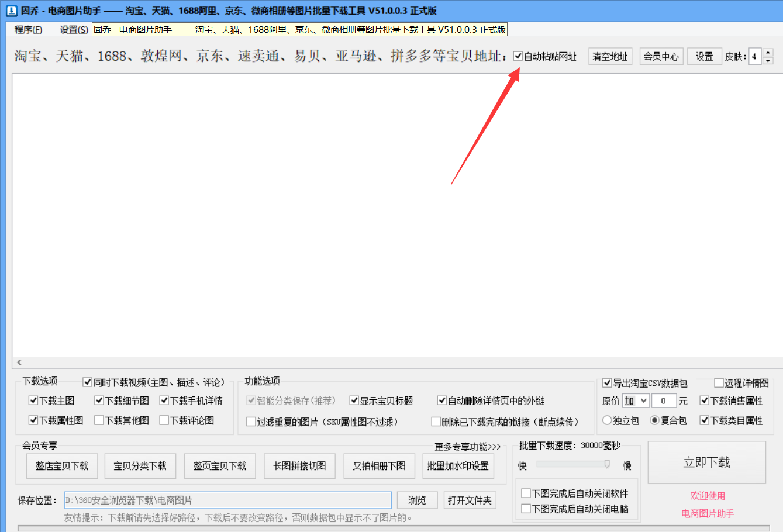Enable 下图完成后自动关闭软件 checkbox

(x=526, y=493)
